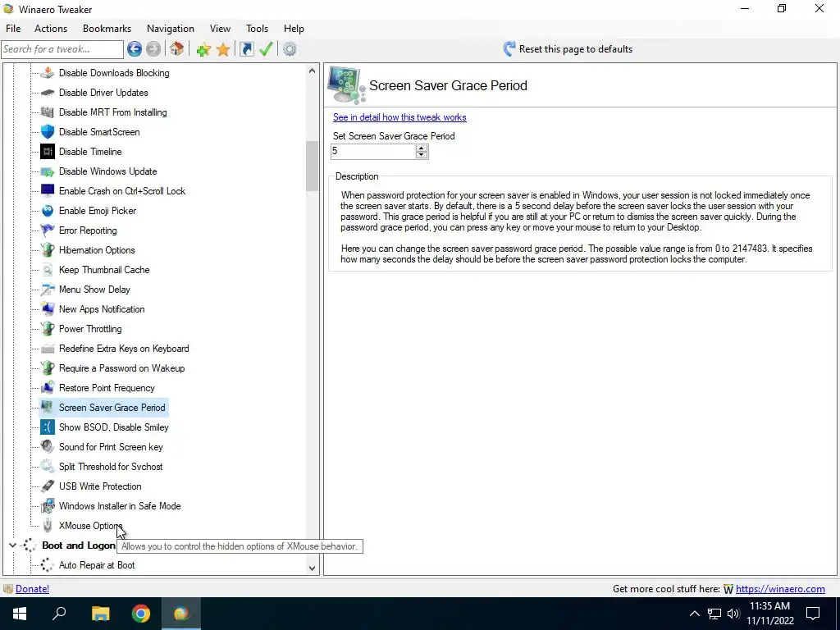Screen dimensions: 840x630
Task: Click the Disable Downloads Blocking icon
Action: tap(48, 73)
